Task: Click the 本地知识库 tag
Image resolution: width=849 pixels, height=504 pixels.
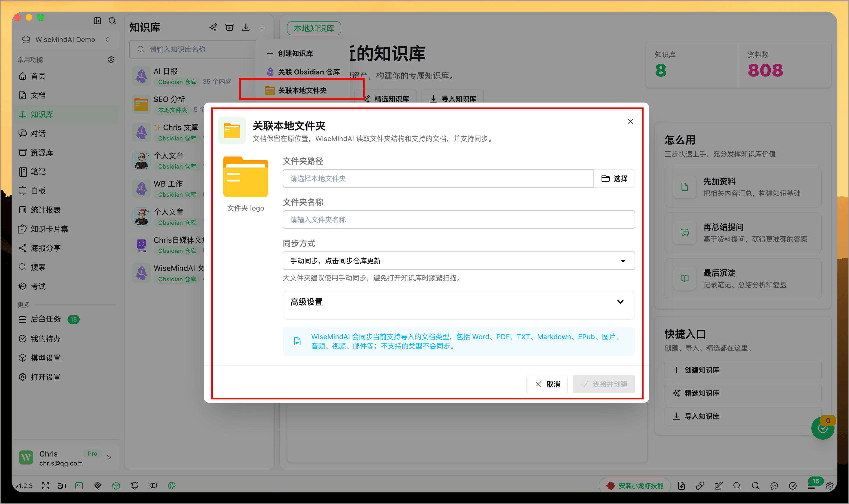Action: coord(314,28)
